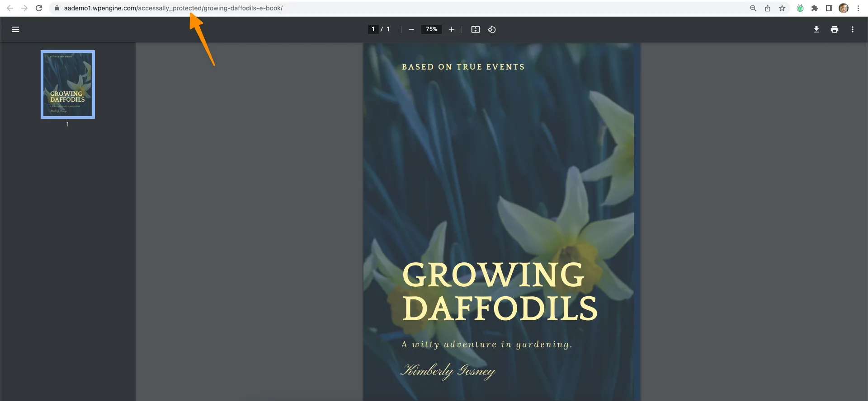Viewport: 868px width, 401px height.
Task: Go forward in browser history
Action: pos(24,8)
